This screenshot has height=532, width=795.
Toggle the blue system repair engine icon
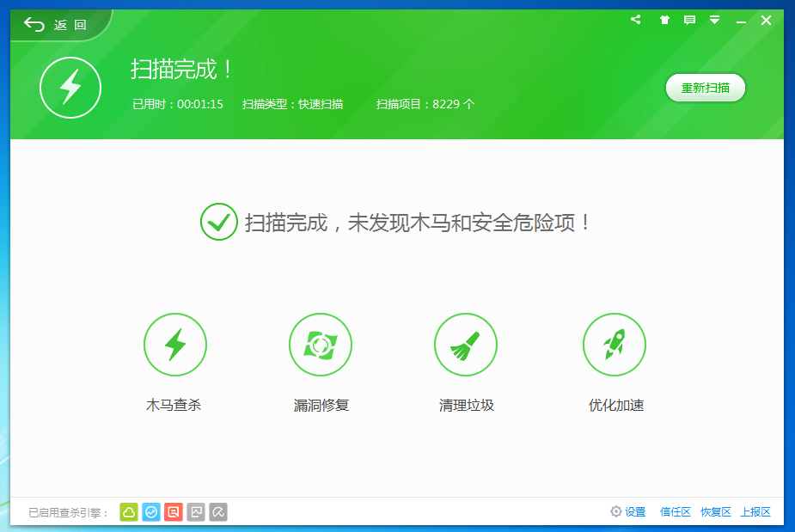coord(151,512)
